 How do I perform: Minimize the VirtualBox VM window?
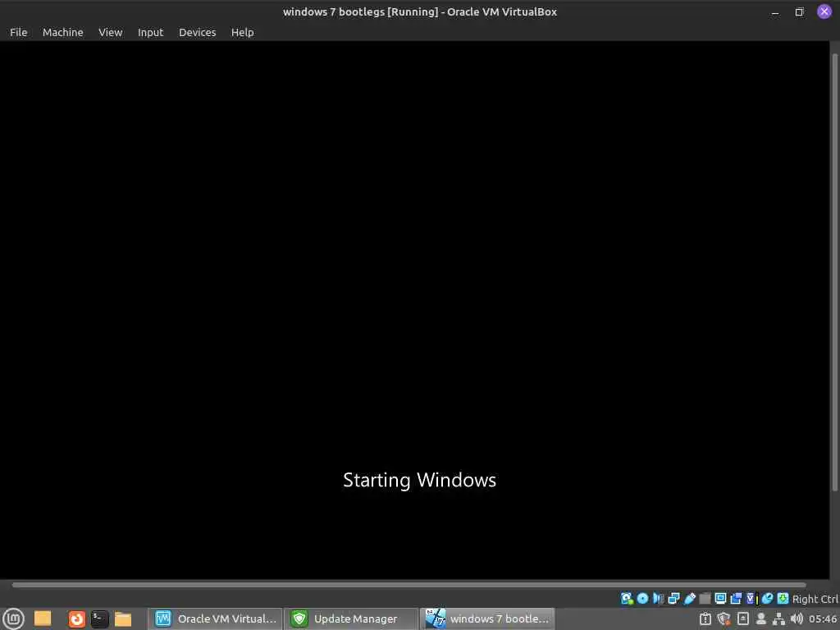[x=775, y=11]
